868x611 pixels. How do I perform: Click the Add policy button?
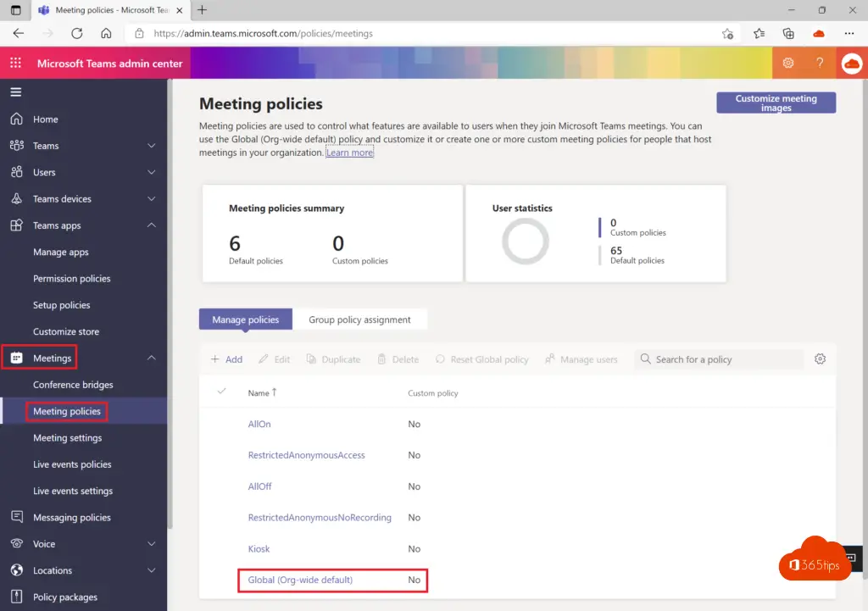coord(226,359)
